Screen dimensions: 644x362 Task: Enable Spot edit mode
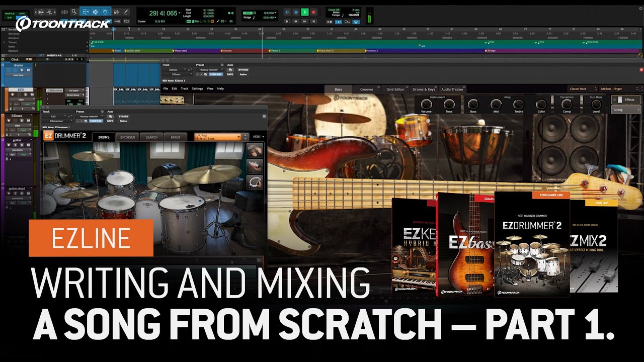[x=22, y=13]
